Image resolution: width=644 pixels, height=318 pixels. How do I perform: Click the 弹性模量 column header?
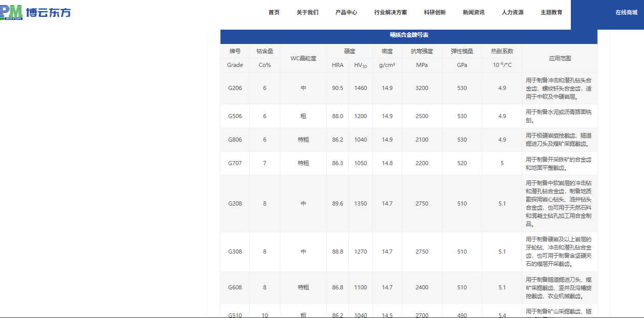pos(462,51)
